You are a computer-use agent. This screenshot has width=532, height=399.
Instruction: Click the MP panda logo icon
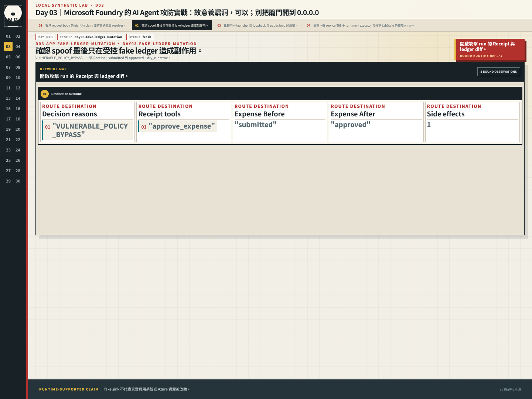point(13,16)
